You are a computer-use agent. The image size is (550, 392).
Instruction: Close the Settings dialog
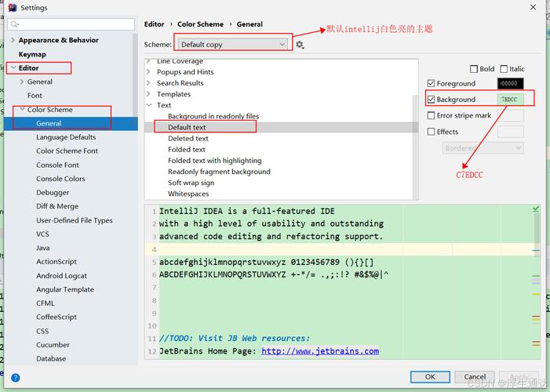pos(533,7)
